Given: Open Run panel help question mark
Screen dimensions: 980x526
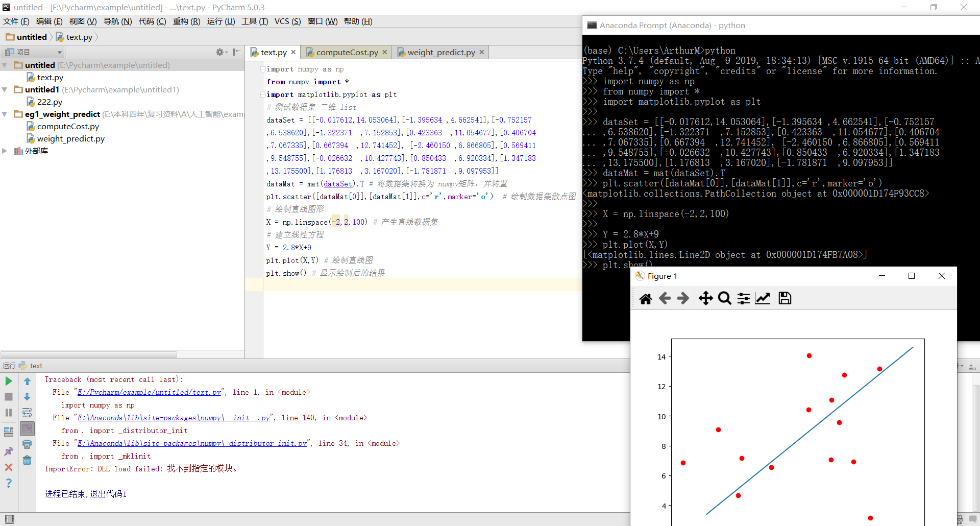Looking at the screenshot, I should pos(9,483).
